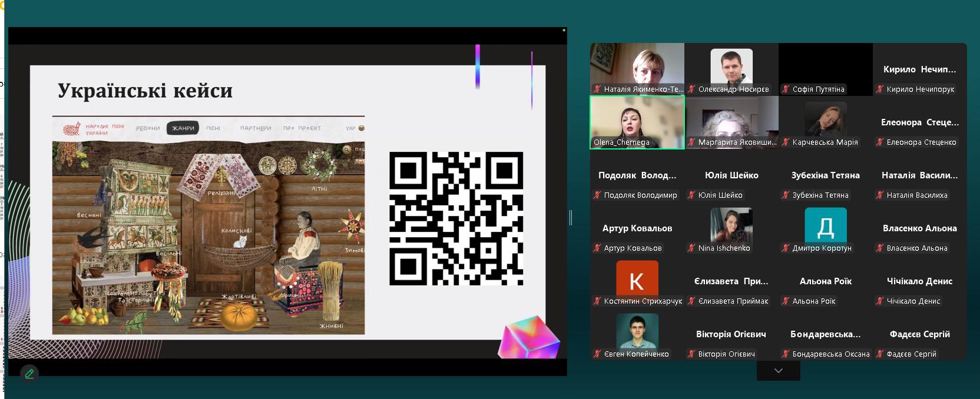Open the Пісні menu on slide website
The image size is (980, 399).
pyautogui.click(x=213, y=128)
